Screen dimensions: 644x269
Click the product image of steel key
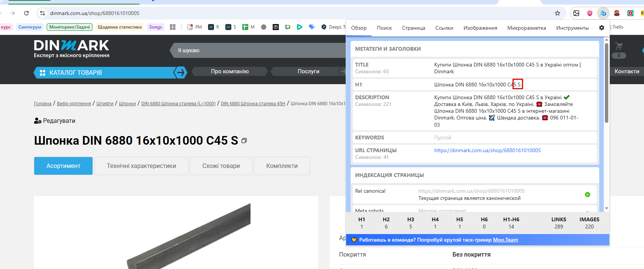pyautogui.click(x=188, y=236)
